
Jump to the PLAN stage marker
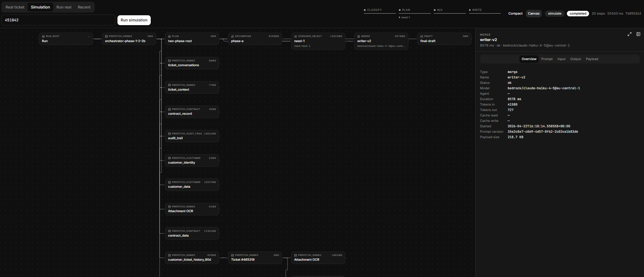click(x=415, y=10)
